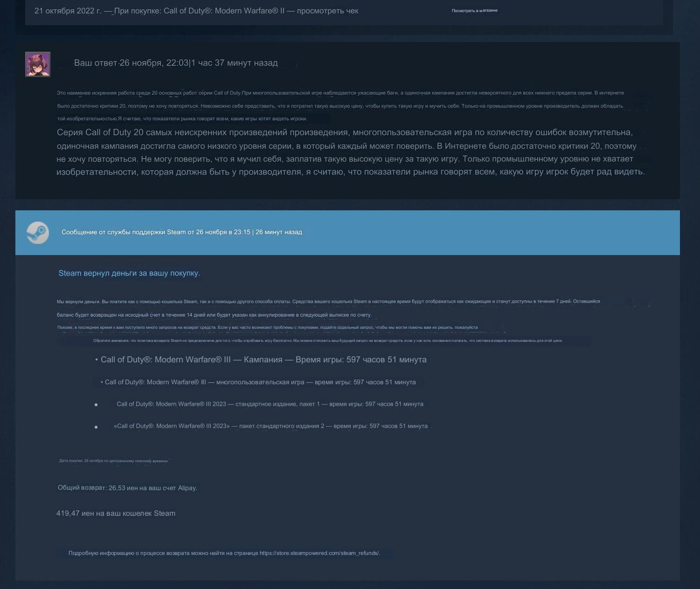Viewport: 700px width, 589px height.
Task: Click line starting 'Похоже, в последнее время'
Action: point(267,327)
